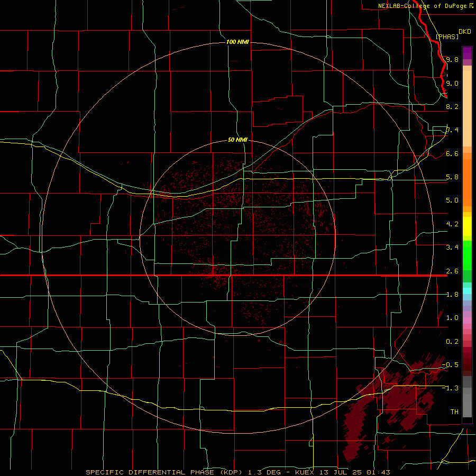Click the 1.3 DEG elevation angle text

click(x=265, y=472)
